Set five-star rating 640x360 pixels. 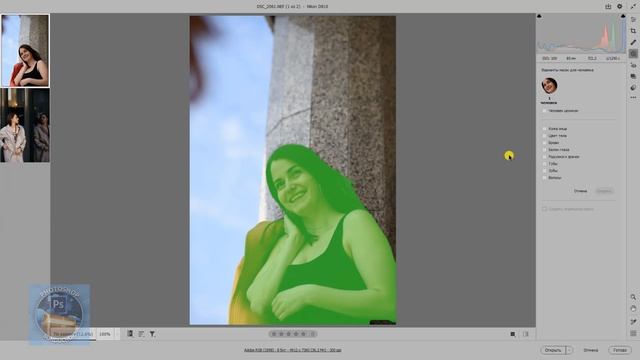click(303, 334)
